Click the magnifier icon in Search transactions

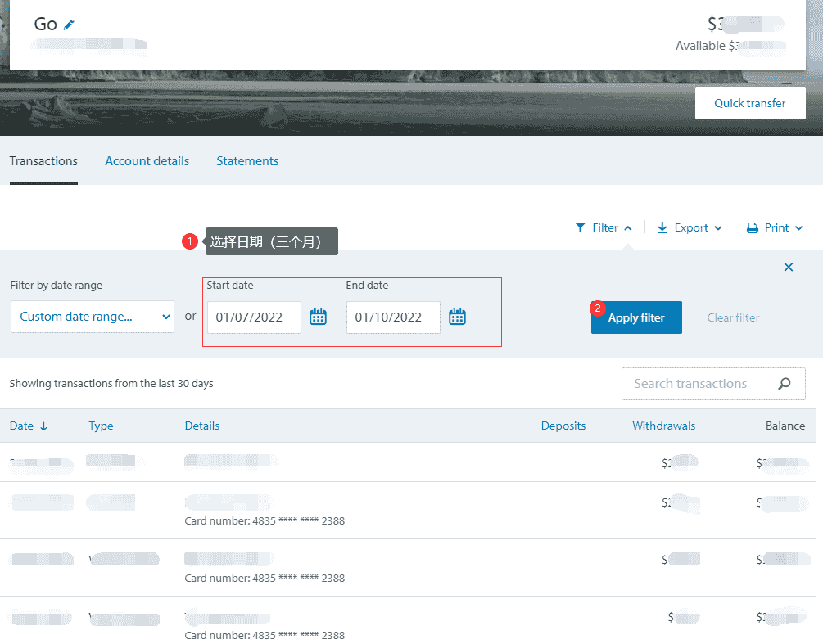pyautogui.click(x=785, y=383)
